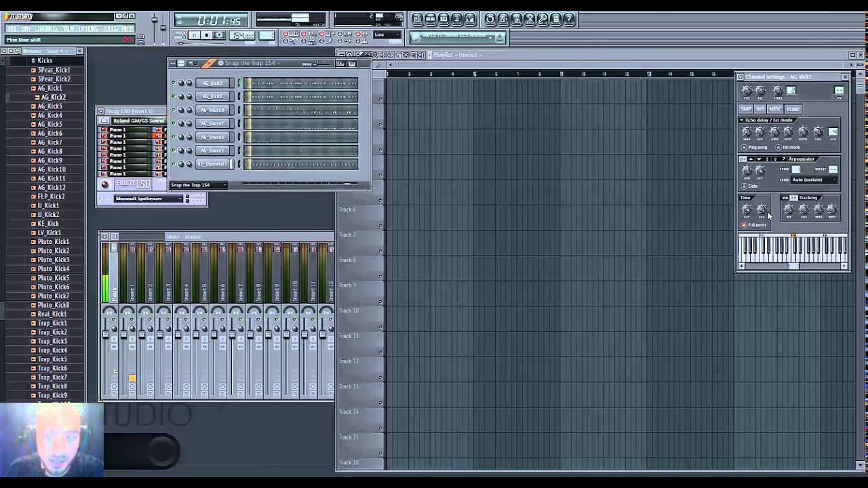Click the question mark in Arpeggiator section
Viewport: 868px width, 488px height.
coord(784,159)
